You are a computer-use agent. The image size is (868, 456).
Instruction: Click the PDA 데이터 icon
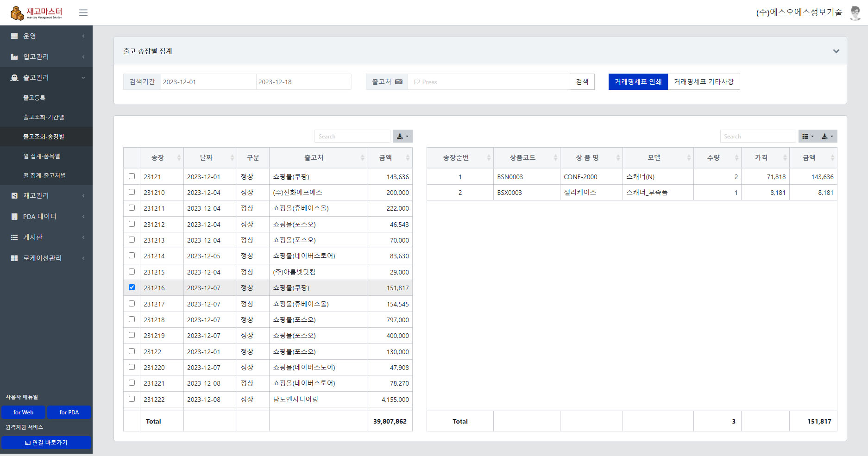[14, 216]
